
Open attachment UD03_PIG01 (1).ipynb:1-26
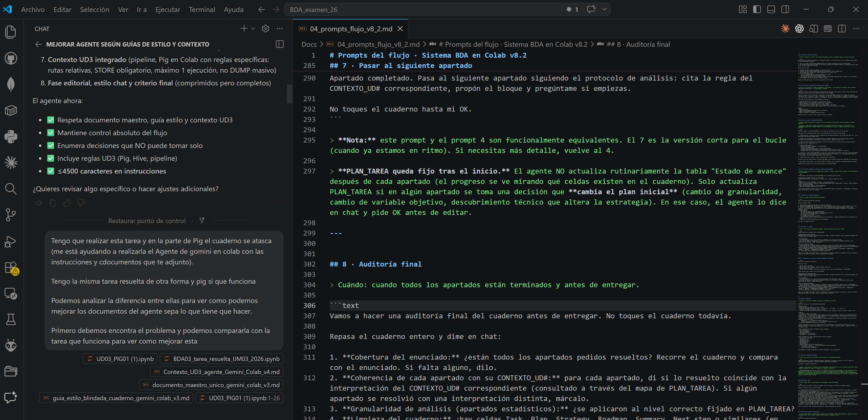click(239, 398)
